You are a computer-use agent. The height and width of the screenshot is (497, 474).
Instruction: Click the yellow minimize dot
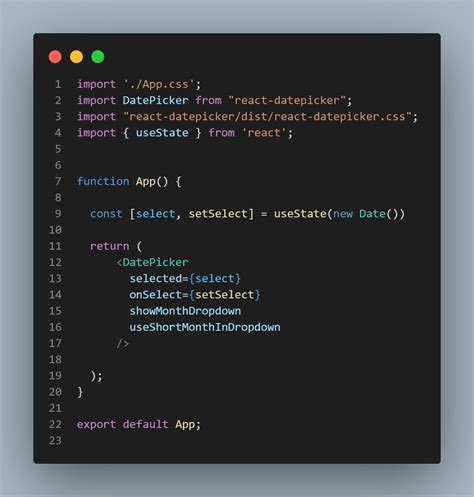coord(76,57)
